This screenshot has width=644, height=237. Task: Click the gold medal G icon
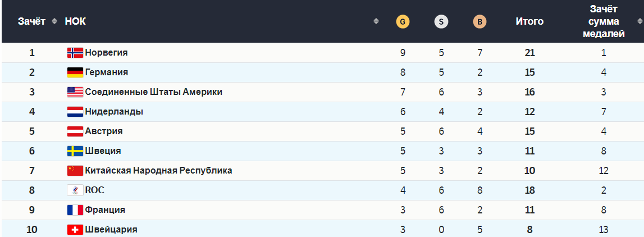pyautogui.click(x=403, y=22)
